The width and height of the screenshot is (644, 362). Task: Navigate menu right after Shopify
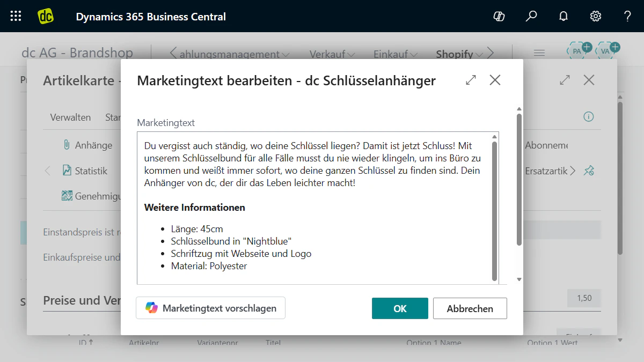click(x=491, y=53)
